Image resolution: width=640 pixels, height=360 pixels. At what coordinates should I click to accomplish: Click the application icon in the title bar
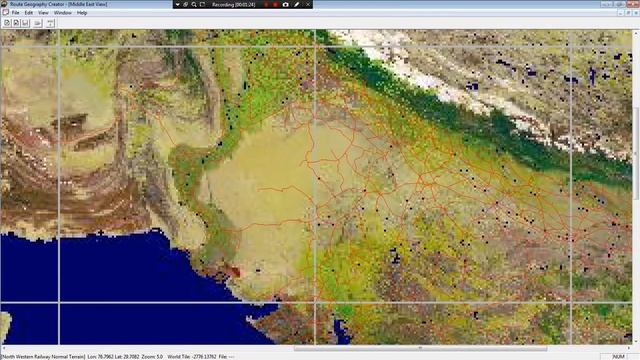coord(4,4)
